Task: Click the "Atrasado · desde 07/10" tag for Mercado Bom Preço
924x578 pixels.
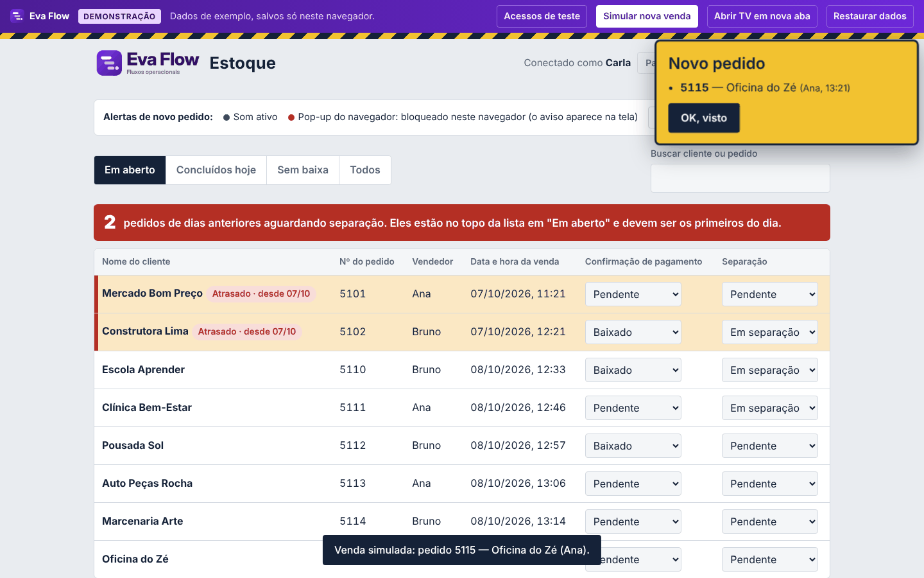Action: [261, 293]
